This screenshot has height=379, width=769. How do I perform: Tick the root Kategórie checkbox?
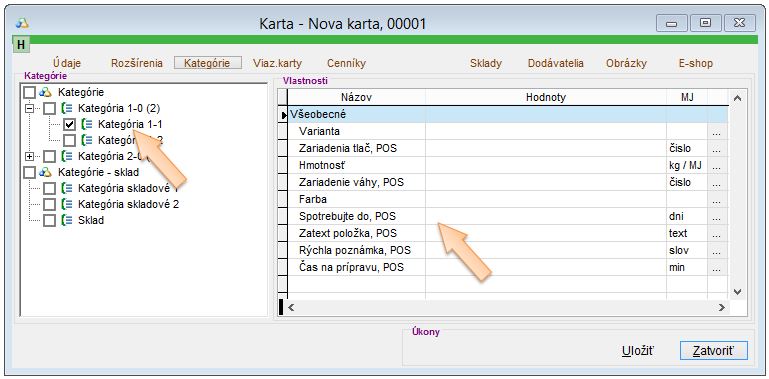point(29,92)
